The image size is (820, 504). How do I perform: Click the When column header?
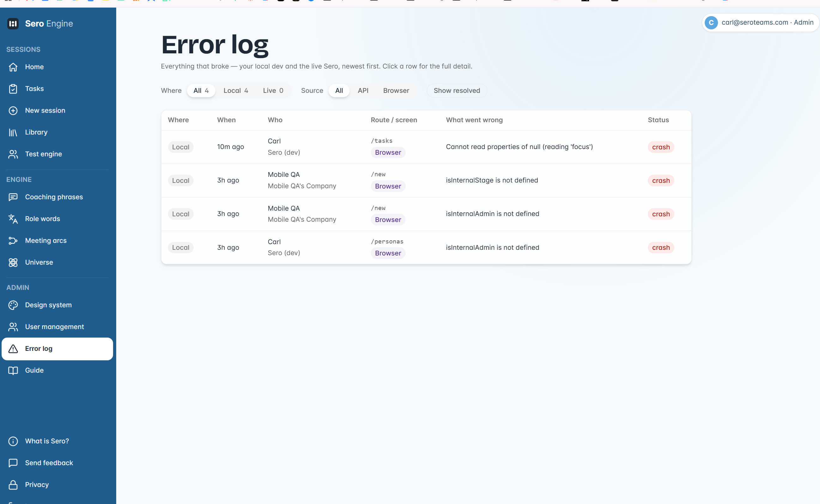click(x=226, y=120)
